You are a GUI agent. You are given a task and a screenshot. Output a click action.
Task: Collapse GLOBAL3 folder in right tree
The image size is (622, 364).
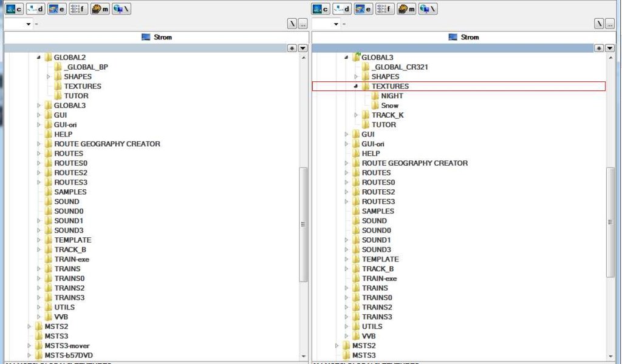coord(346,58)
